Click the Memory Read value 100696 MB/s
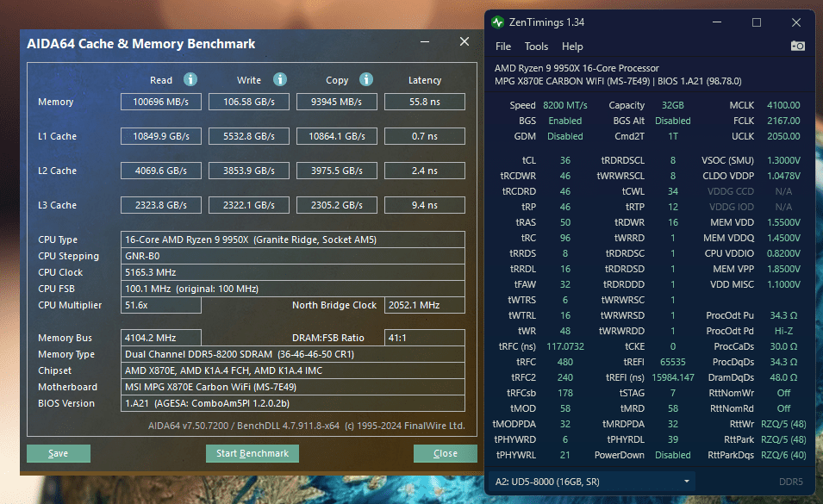 [160, 102]
